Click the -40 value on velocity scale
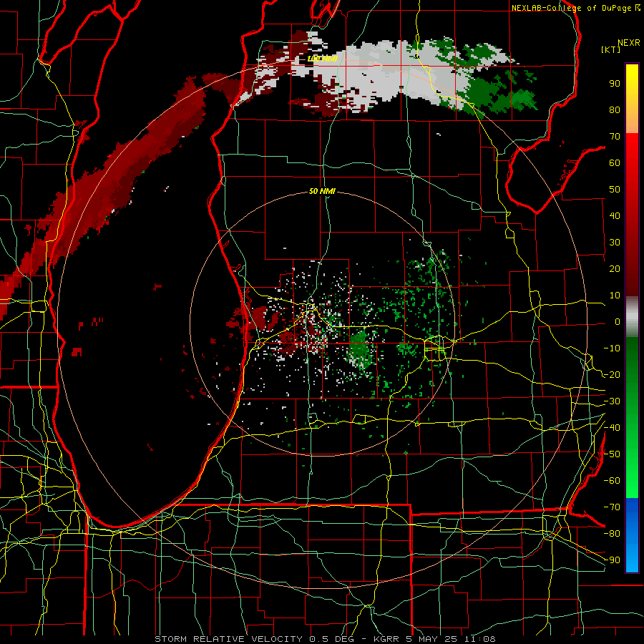 pyautogui.click(x=612, y=428)
